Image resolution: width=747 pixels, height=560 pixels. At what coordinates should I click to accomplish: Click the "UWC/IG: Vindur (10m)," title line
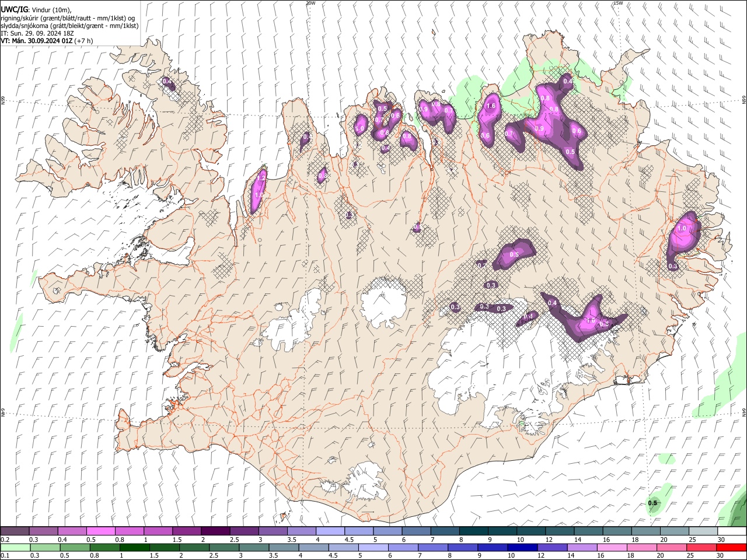(x=36, y=9)
